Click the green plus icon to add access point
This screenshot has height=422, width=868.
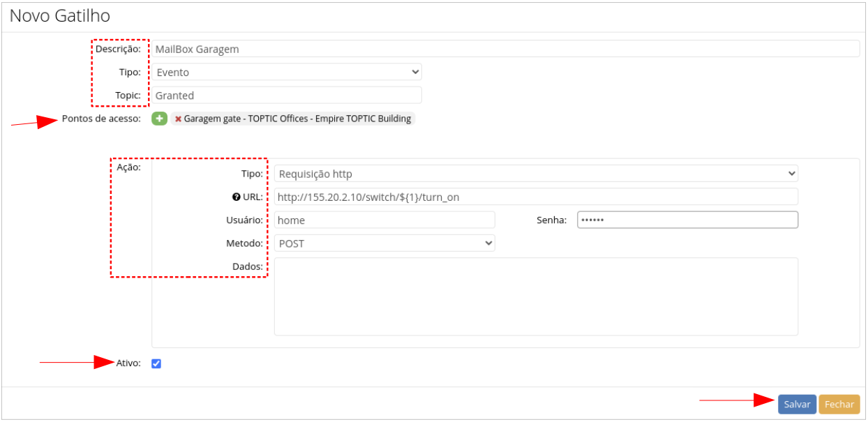[x=159, y=119]
